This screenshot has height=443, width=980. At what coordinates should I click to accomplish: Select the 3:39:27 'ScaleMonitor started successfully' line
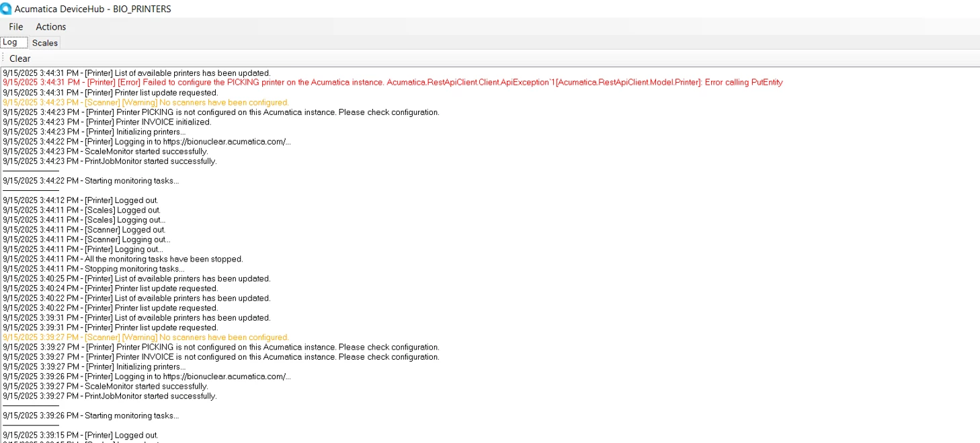(x=106, y=387)
